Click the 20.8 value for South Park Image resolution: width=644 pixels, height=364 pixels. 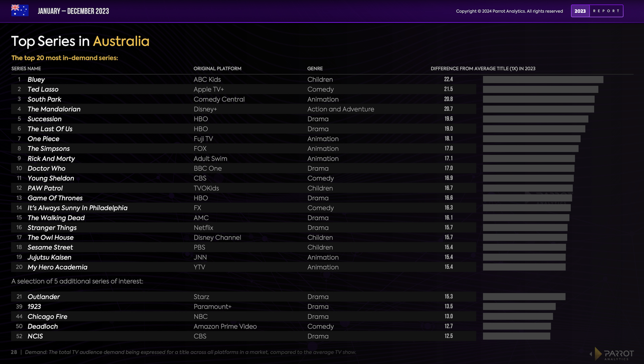(449, 99)
